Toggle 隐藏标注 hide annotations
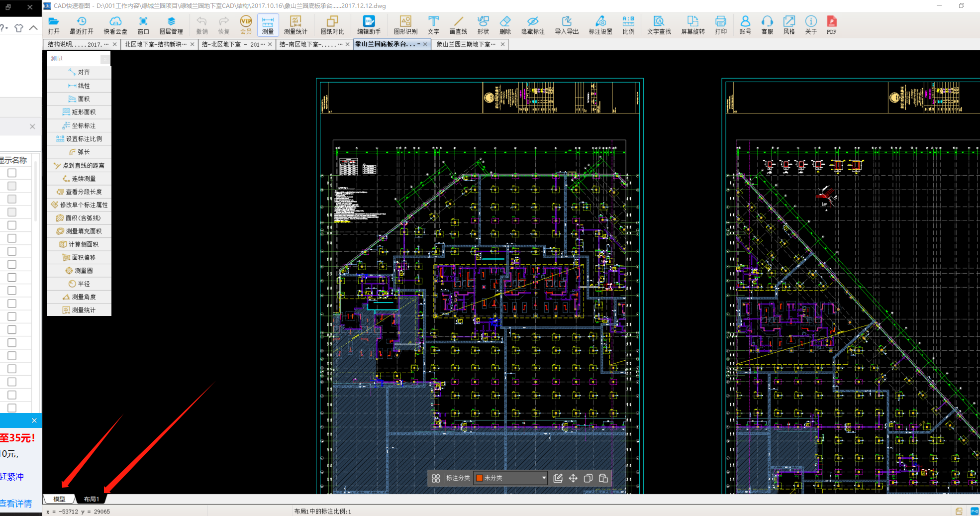Image resolution: width=980 pixels, height=516 pixels. click(533, 25)
